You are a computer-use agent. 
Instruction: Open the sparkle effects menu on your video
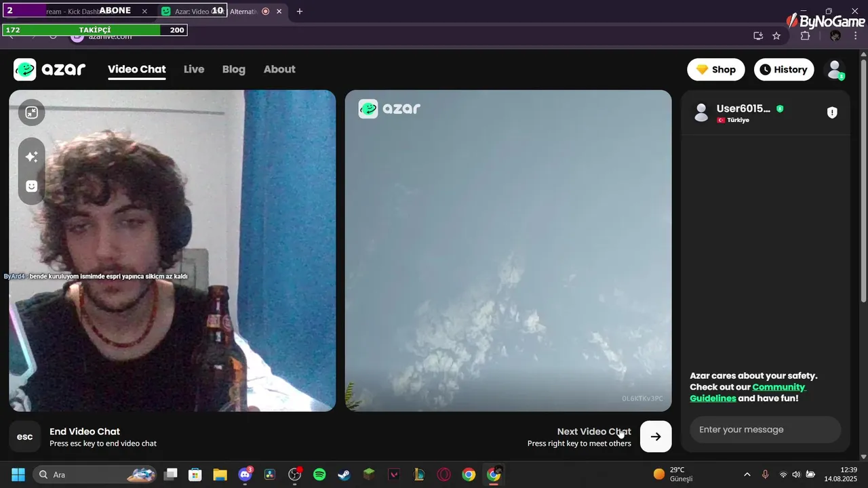(x=31, y=157)
